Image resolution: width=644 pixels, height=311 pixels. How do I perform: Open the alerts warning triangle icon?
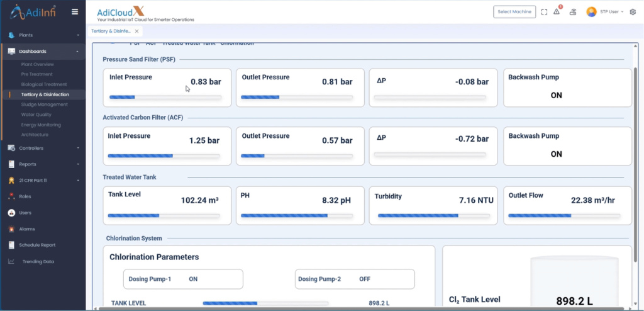pyautogui.click(x=557, y=12)
